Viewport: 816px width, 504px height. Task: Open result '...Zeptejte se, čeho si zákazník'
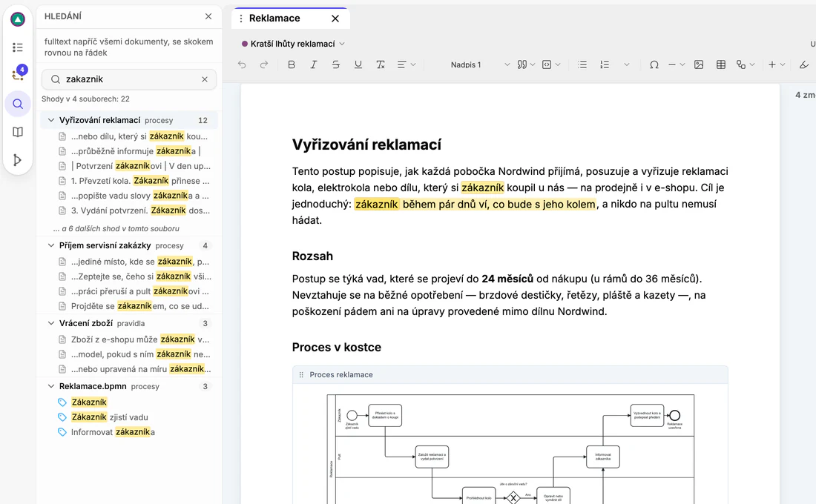134,276
